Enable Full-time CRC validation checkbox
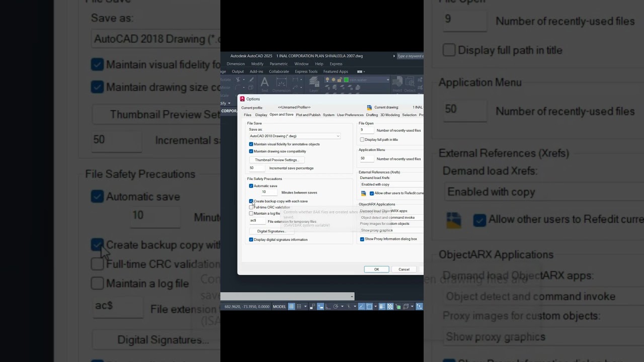 coord(251,207)
